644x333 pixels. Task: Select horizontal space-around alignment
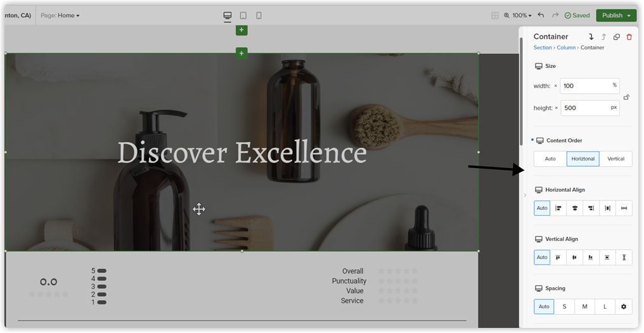click(x=607, y=208)
